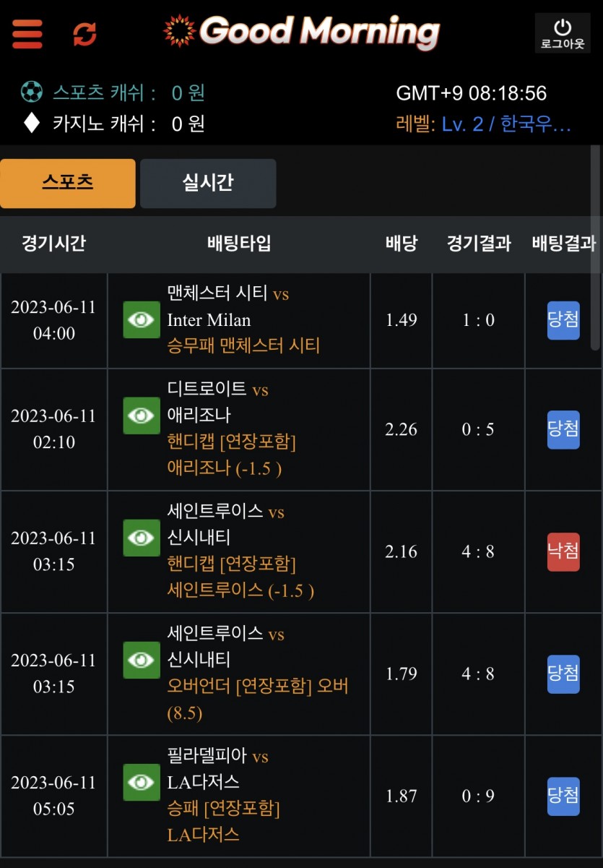Select the 스포츠 tab
603x868 pixels.
click(x=68, y=184)
